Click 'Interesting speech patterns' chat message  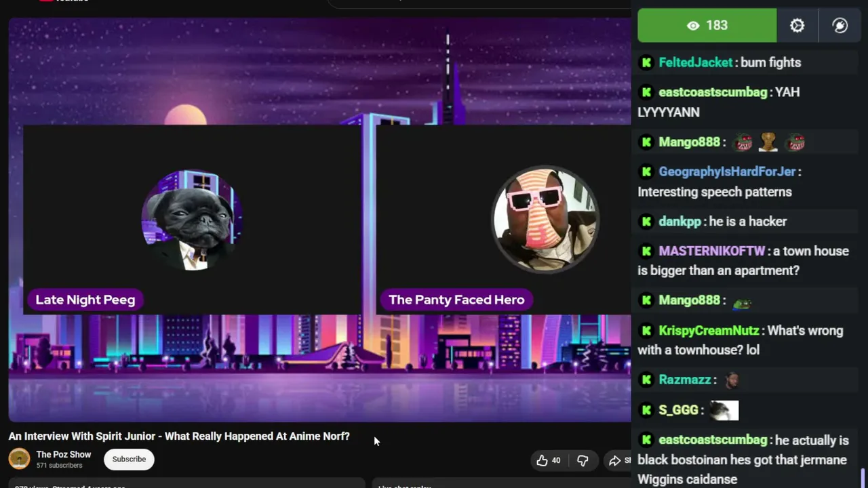tap(715, 192)
